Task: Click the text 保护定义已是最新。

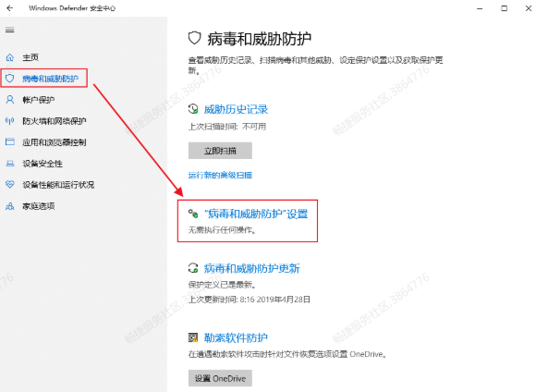Action: click(222, 284)
